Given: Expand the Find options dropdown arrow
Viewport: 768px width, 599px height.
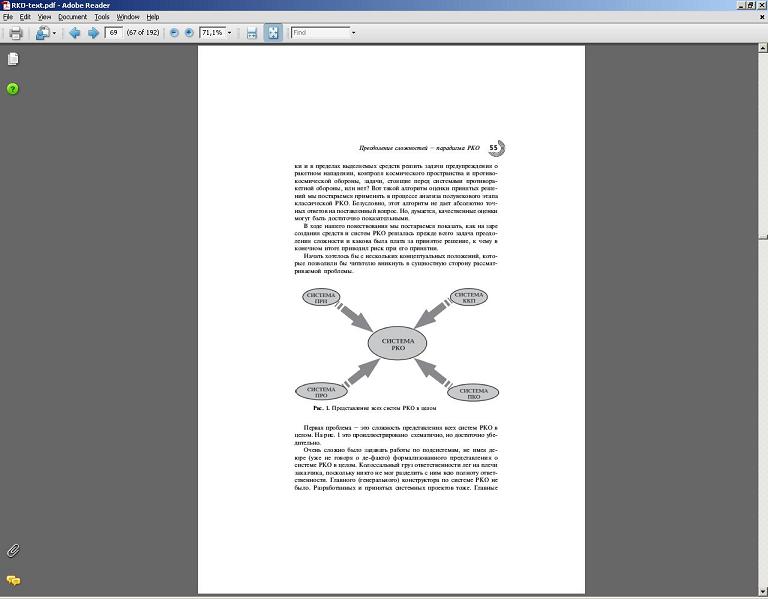Looking at the screenshot, I should 353,33.
